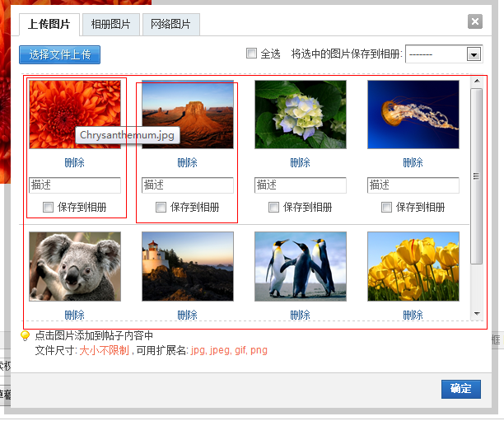The image size is (504, 421).
Task: Delete the penguins image via 删除
Action: pos(301,315)
